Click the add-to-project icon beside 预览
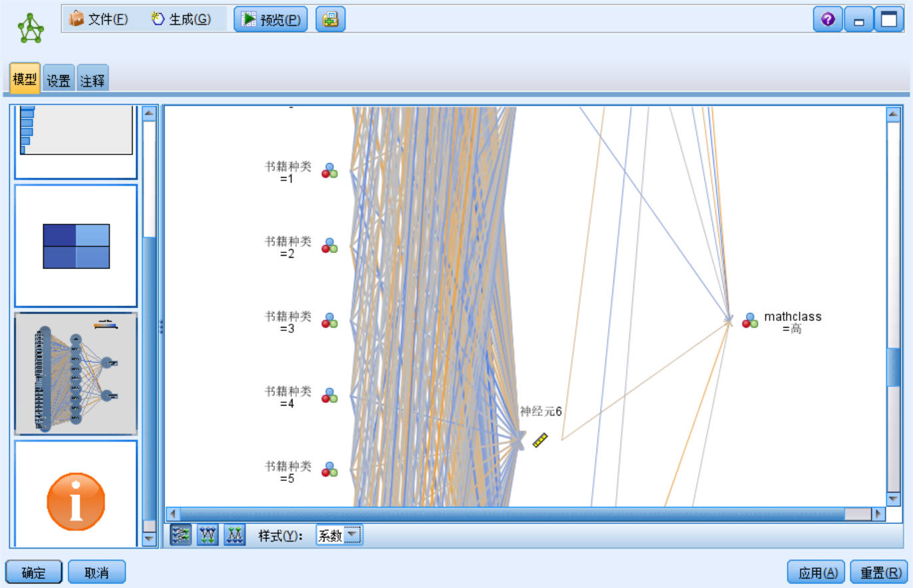This screenshot has width=913, height=588. [330, 19]
